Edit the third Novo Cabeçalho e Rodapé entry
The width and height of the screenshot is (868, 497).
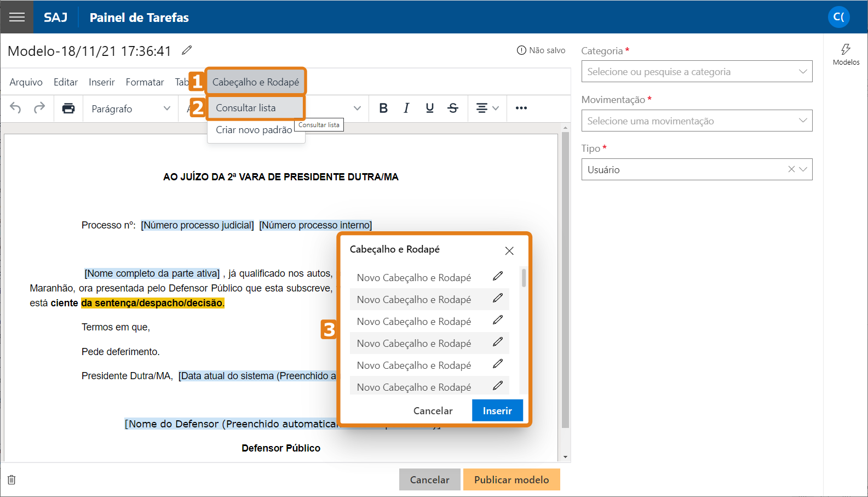pos(498,320)
